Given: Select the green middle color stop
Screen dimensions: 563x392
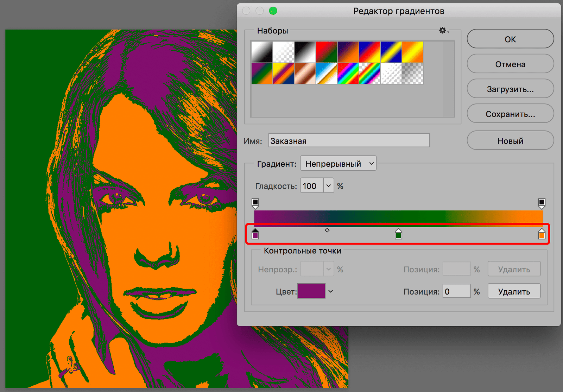Looking at the screenshot, I should click(x=398, y=234).
